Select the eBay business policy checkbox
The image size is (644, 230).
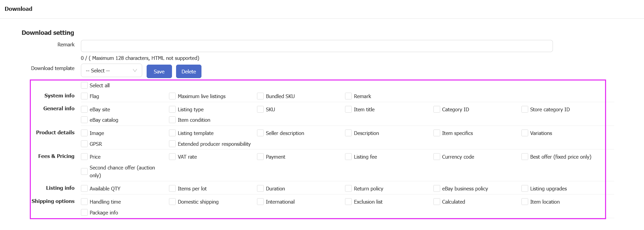[437, 188]
